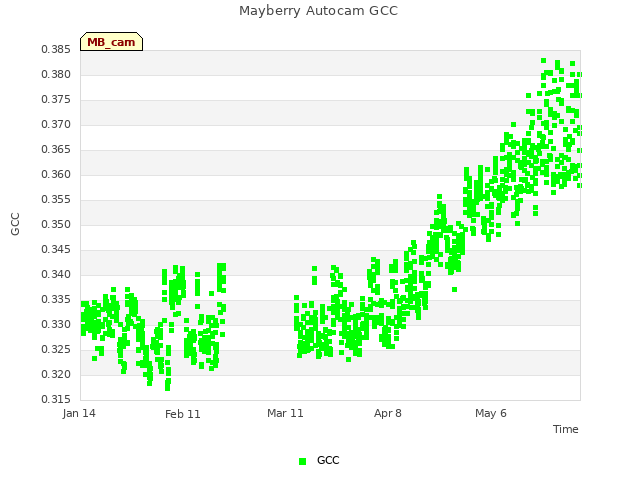
Task: Click the vertical GCC y-axis title
Action: click(x=15, y=224)
